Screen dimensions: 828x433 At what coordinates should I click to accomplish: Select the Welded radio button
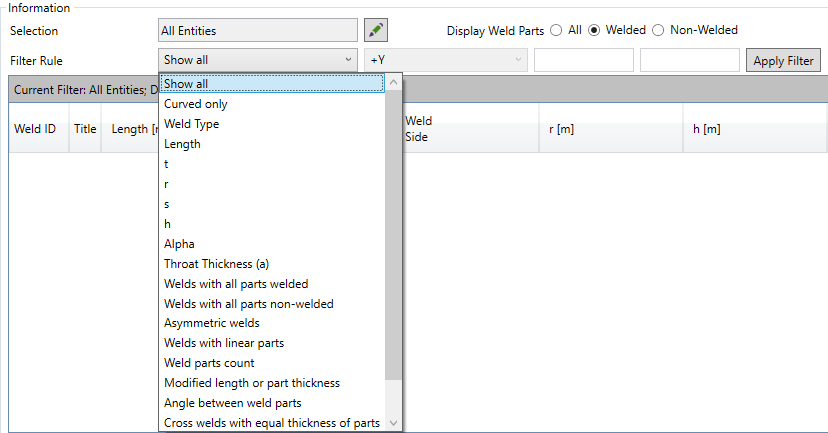pyautogui.click(x=594, y=30)
